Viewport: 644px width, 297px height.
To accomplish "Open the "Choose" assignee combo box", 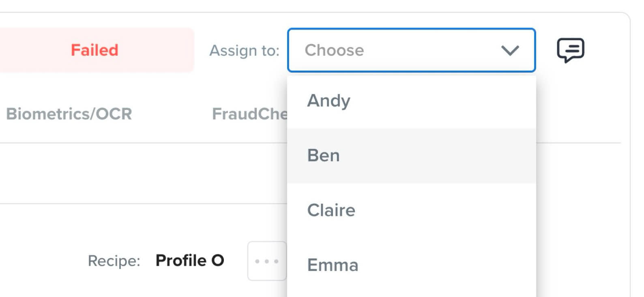I will click(x=411, y=50).
